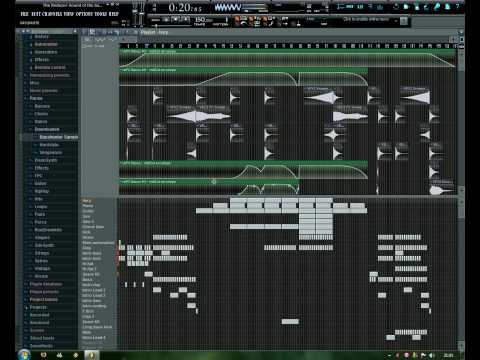Click the stop button in transport
Viewport: 480px width, 360px height.
[175, 20]
